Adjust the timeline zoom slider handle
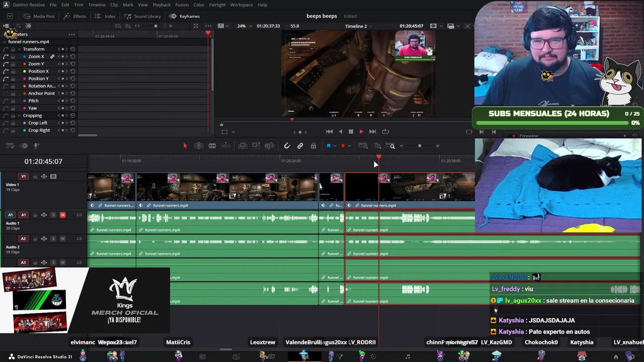The height and width of the screenshot is (362, 644). (420, 146)
